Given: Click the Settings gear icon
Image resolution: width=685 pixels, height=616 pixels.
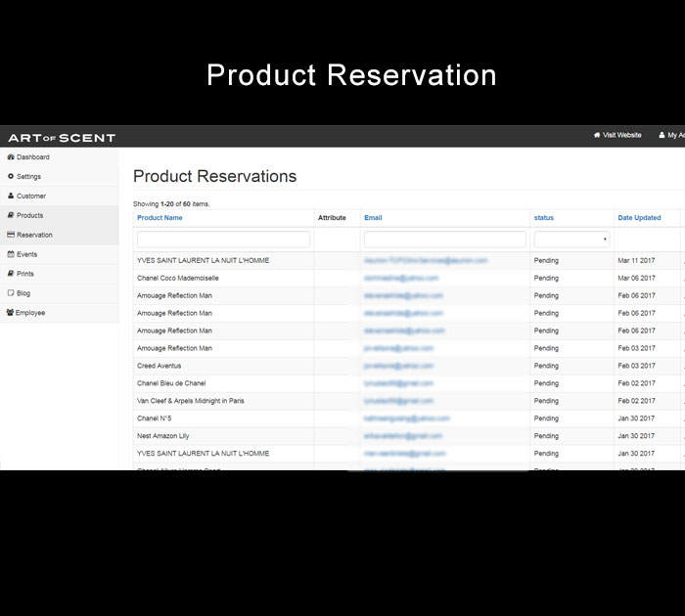Looking at the screenshot, I should [x=11, y=176].
